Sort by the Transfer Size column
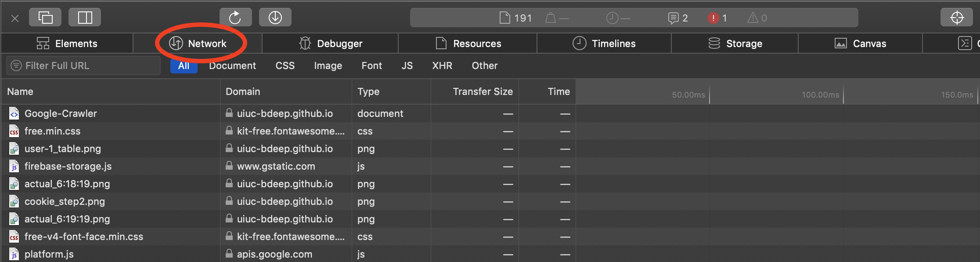 pos(483,91)
